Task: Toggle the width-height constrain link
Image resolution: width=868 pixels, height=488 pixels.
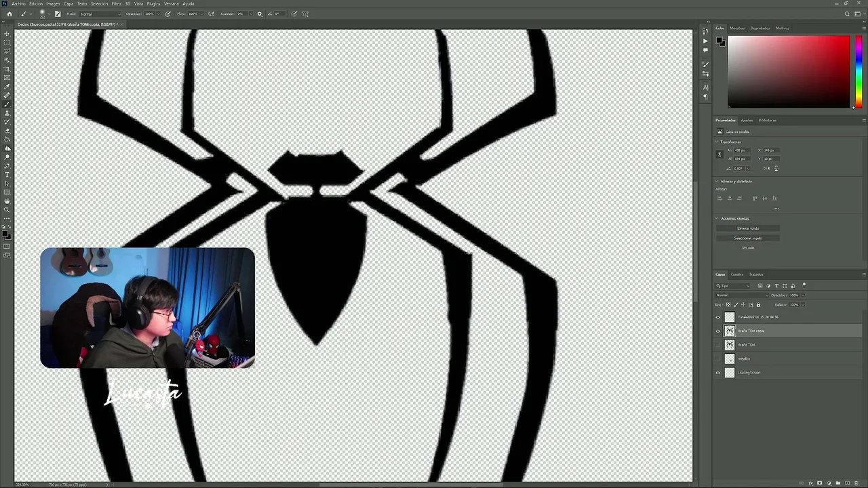Action: click(x=719, y=155)
